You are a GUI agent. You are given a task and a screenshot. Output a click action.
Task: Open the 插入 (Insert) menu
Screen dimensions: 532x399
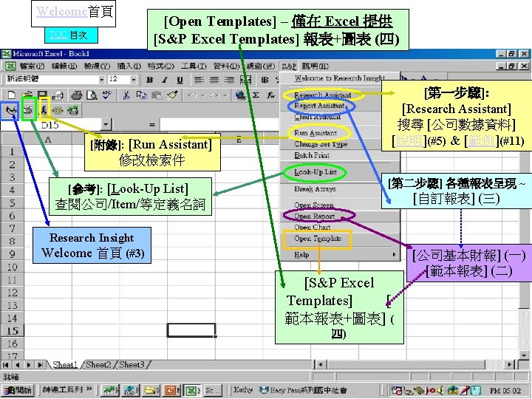[129, 66]
